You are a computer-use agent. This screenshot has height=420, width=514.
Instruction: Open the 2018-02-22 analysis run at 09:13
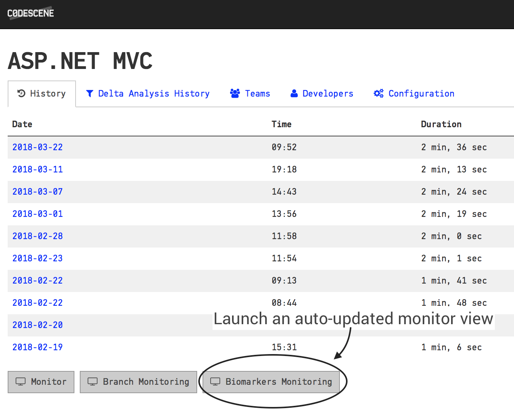pos(38,281)
